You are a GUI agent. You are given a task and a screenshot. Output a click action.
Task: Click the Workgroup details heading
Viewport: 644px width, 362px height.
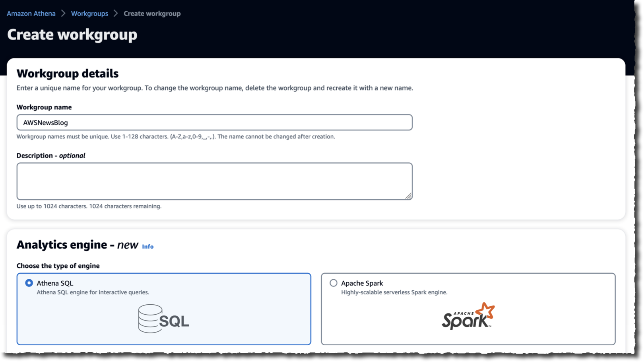point(68,74)
